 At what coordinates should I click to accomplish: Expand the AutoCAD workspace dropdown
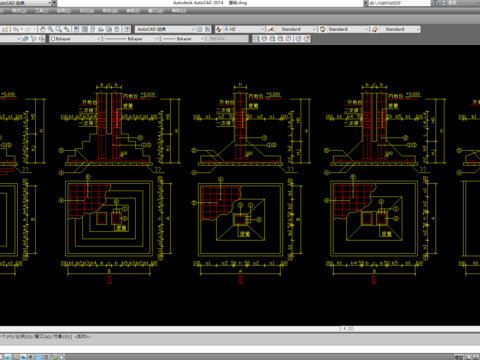click(165, 29)
